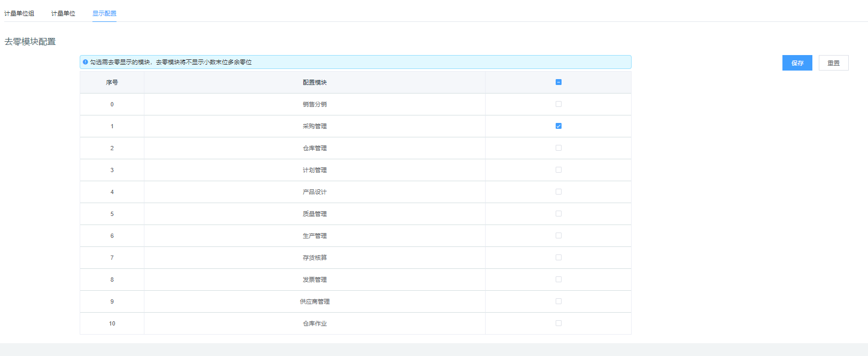Click the 序号 column header
The image size is (868, 356).
[112, 82]
